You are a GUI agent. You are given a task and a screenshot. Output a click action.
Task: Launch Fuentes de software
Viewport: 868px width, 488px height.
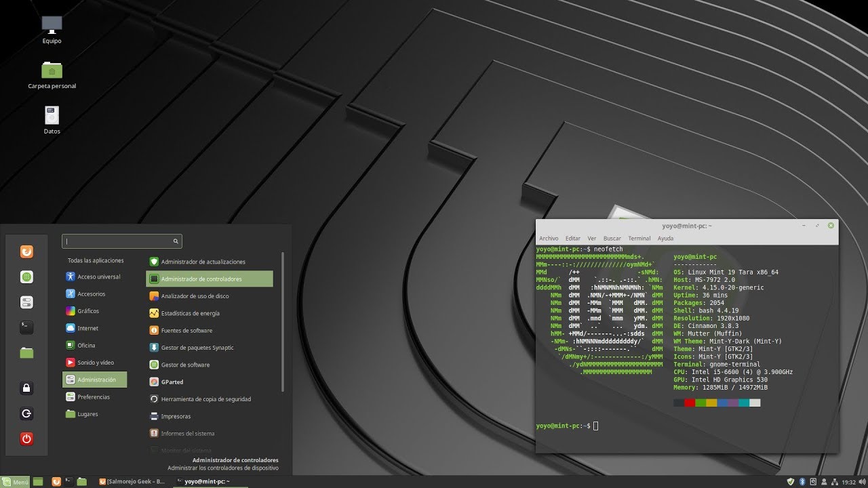[210, 331]
